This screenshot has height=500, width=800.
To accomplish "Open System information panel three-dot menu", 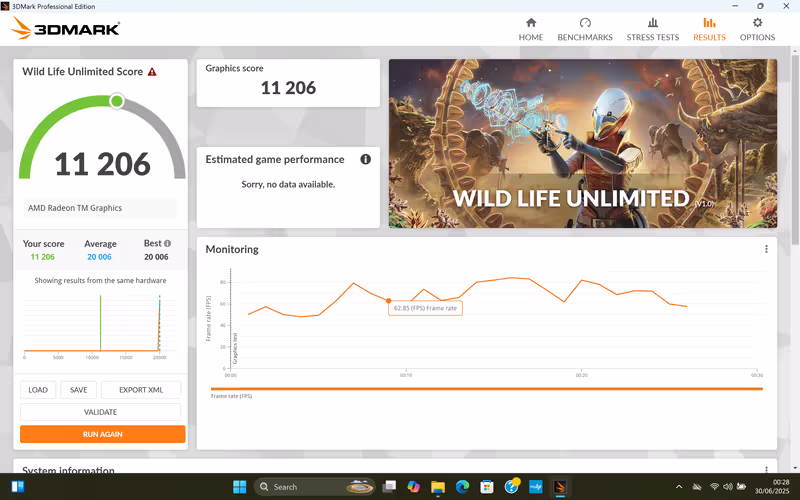I will click(766, 470).
